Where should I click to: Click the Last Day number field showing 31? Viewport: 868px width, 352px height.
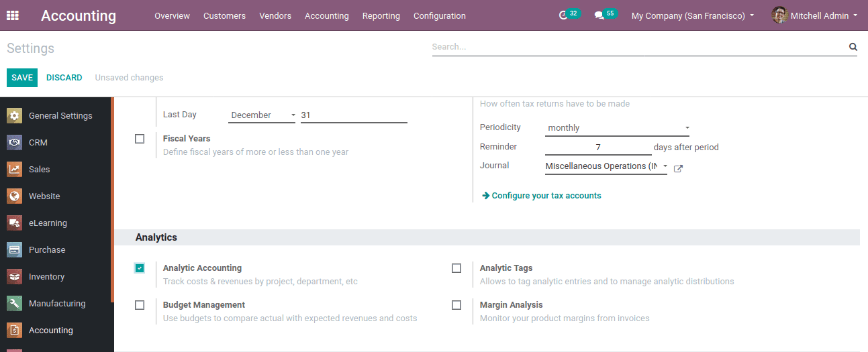(x=354, y=115)
